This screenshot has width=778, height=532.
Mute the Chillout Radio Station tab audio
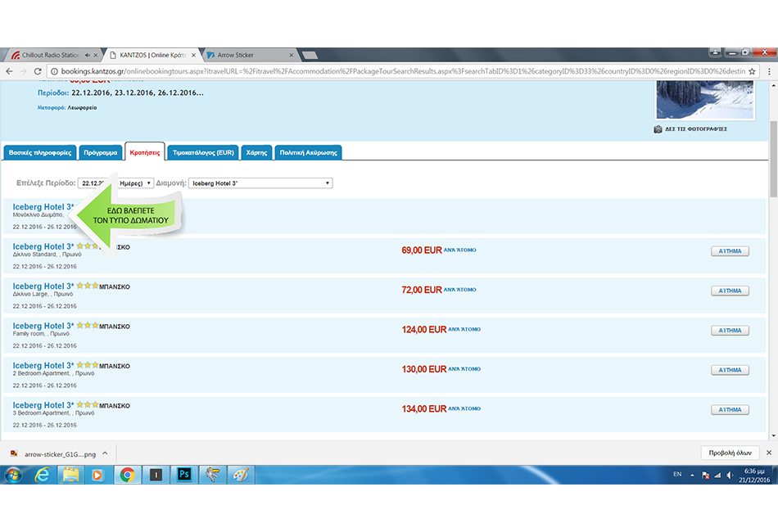[87, 55]
